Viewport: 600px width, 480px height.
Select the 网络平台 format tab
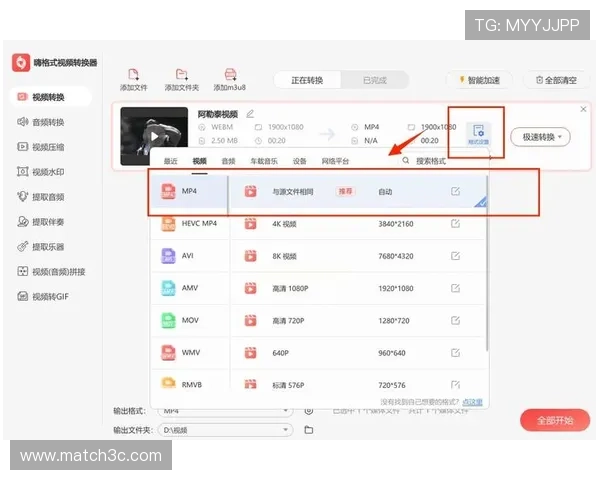click(335, 161)
